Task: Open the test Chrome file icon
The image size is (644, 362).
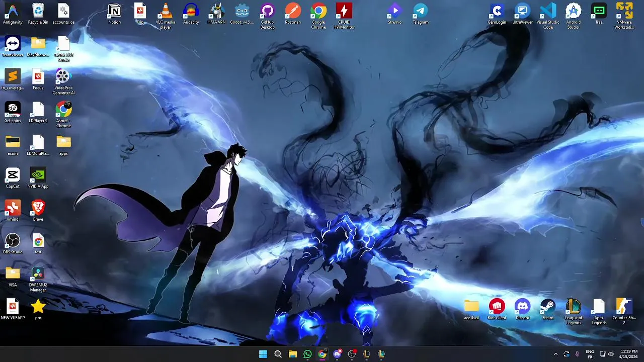Action: [38, 243]
